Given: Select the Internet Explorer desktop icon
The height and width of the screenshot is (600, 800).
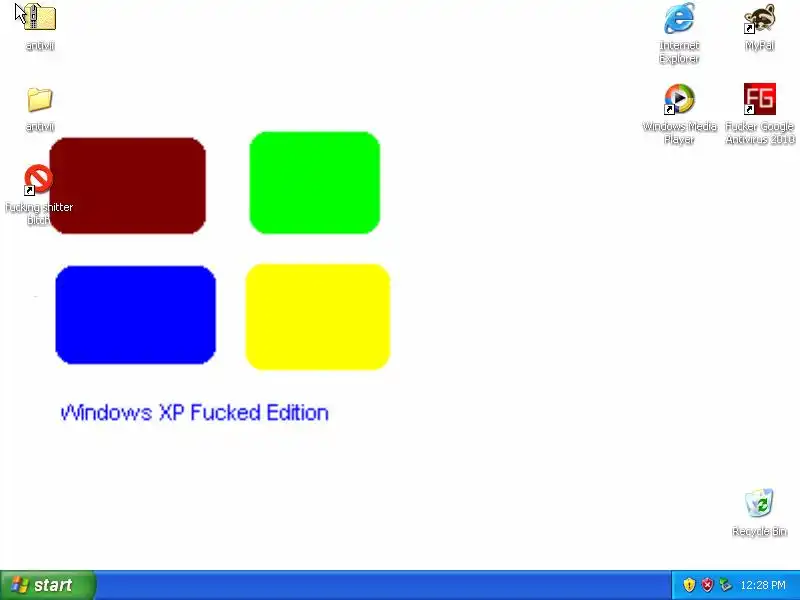Looking at the screenshot, I should [x=679, y=18].
